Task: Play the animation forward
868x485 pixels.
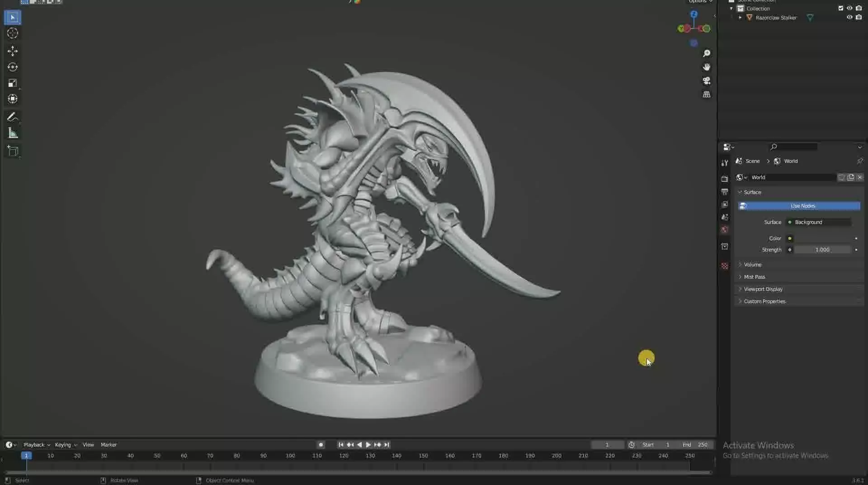Action: pyautogui.click(x=368, y=445)
